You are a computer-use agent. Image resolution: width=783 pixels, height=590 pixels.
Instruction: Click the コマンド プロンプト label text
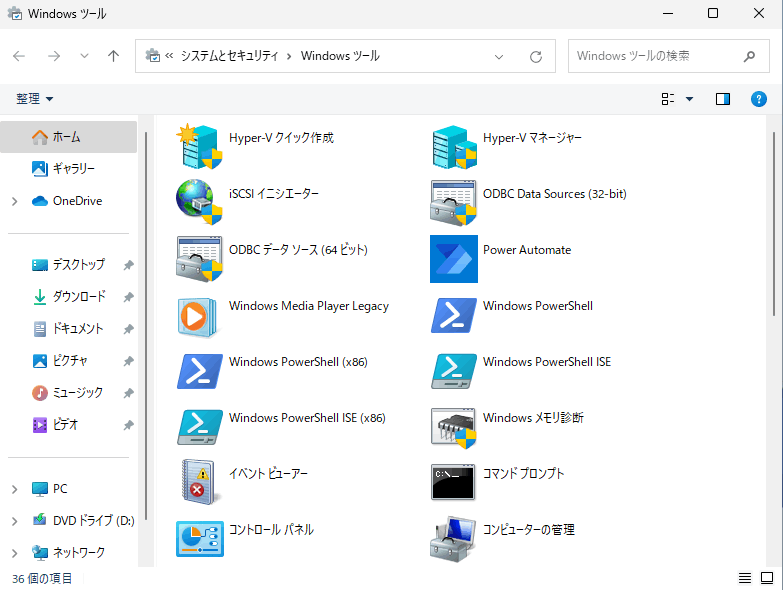[523, 474]
